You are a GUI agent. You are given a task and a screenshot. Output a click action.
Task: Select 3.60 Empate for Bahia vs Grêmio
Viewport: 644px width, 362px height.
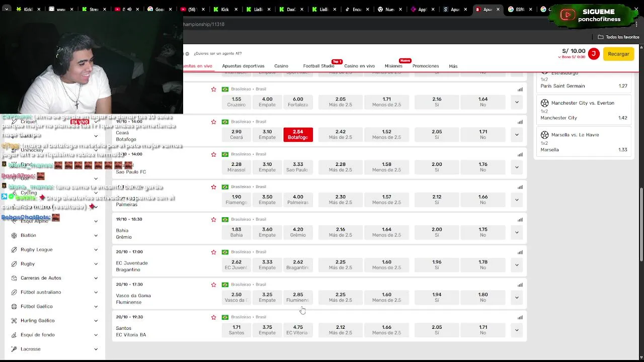[267, 232]
